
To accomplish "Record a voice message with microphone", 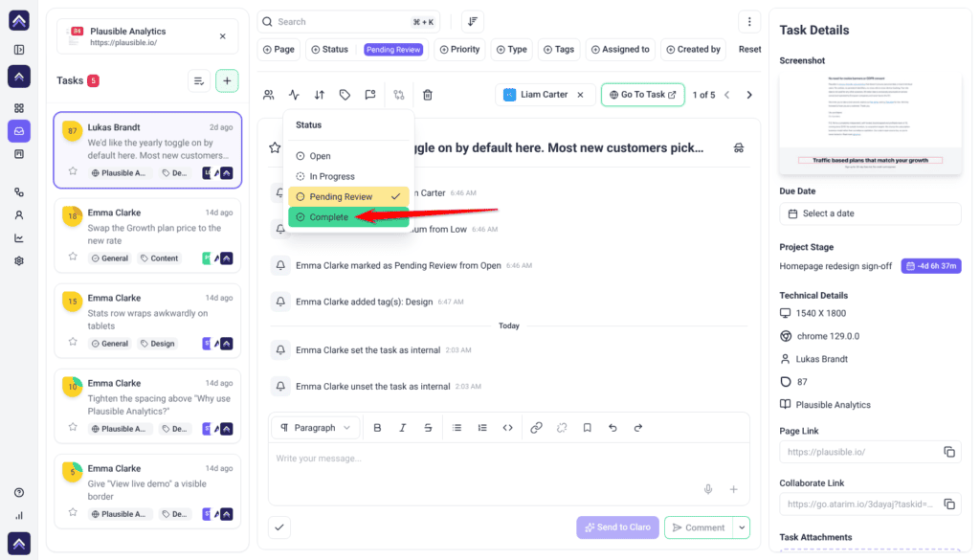I will [708, 489].
